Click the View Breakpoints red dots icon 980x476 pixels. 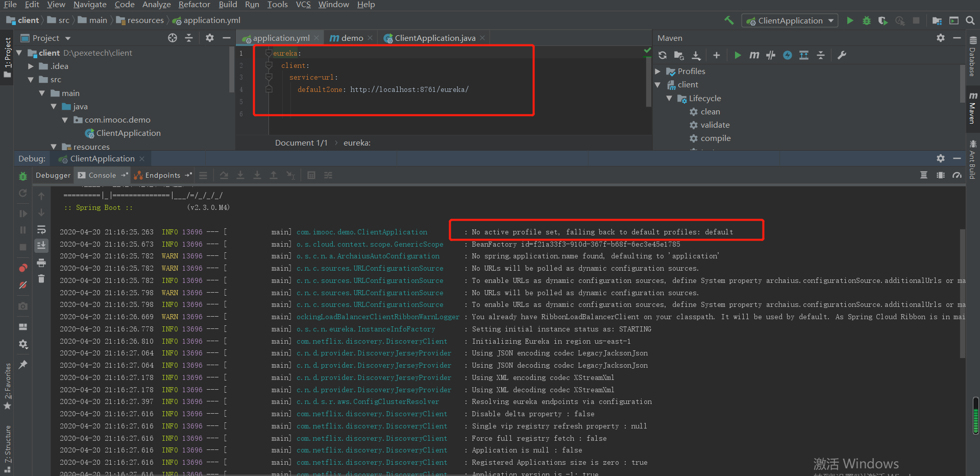tap(23, 268)
